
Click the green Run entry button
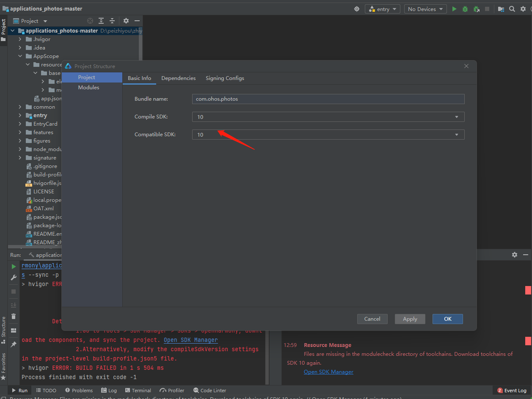[x=454, y=9]
